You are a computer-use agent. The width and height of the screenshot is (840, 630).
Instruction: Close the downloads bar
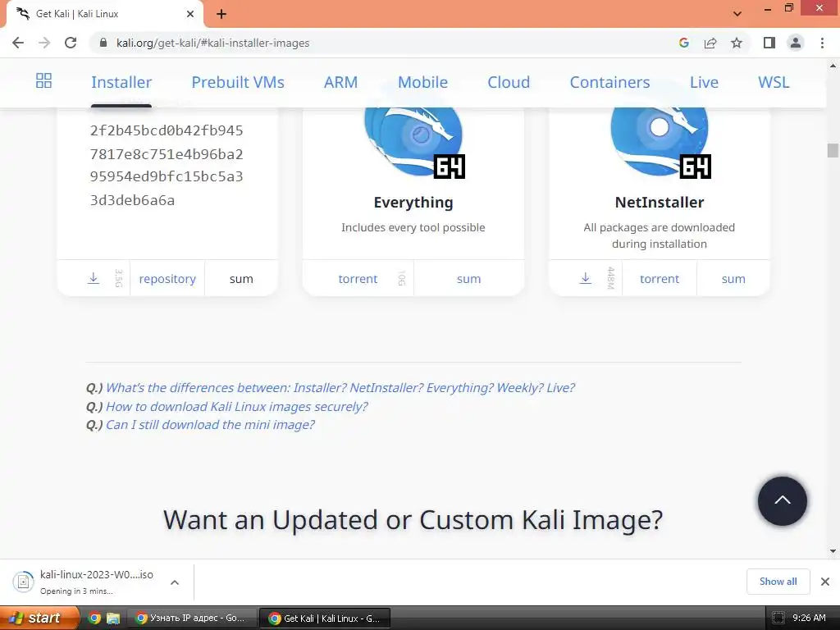pos(825,582)
